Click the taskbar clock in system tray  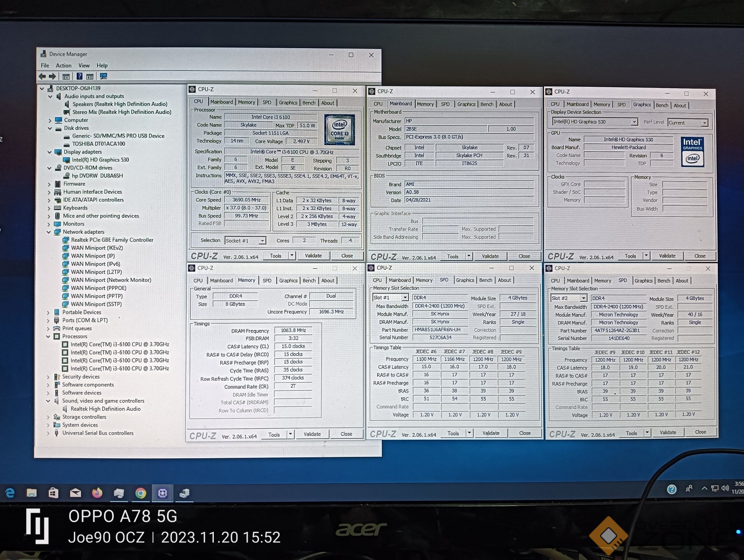tap(738, 488)
